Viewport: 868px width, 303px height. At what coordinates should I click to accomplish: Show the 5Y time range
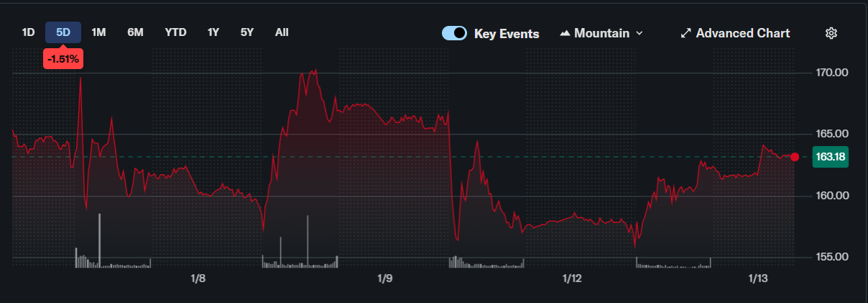click(247, 32)
